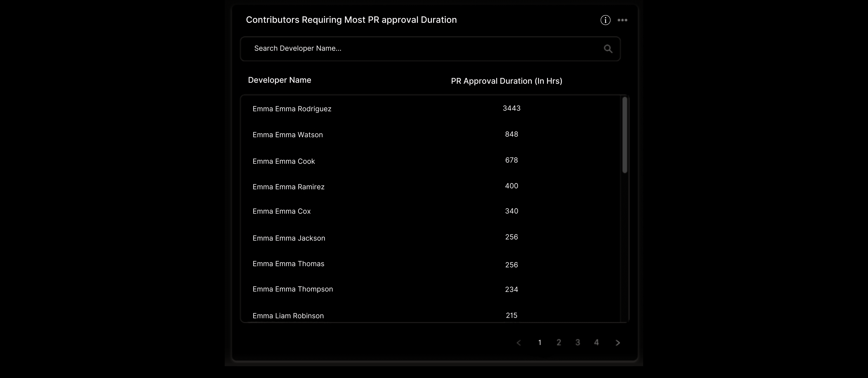The image size is (868, 378).
Task: Click Emma Emma Cook's name
Action: click(283, 161)
